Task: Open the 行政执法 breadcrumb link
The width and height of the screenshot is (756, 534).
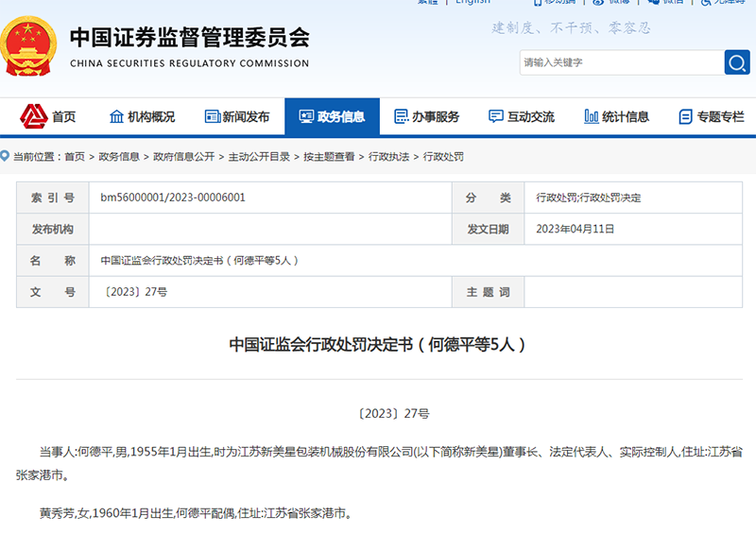Action: coord(388,157)
